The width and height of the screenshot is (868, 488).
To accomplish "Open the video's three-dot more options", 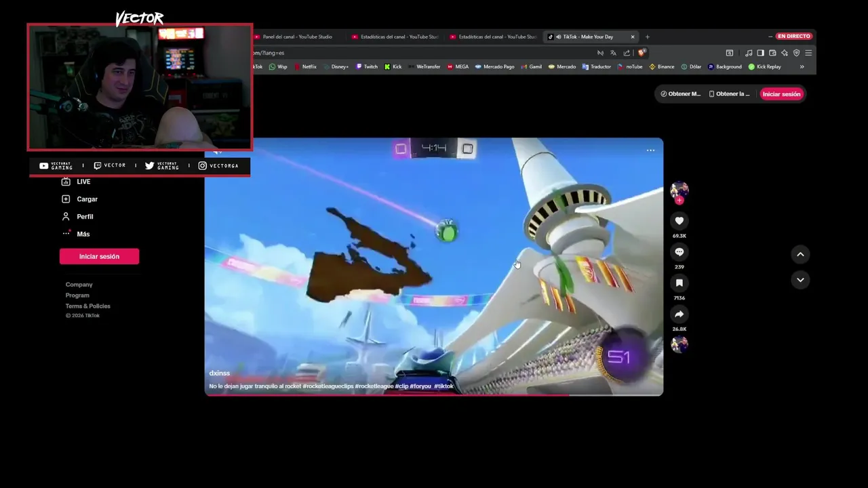I will coord(650,150).
